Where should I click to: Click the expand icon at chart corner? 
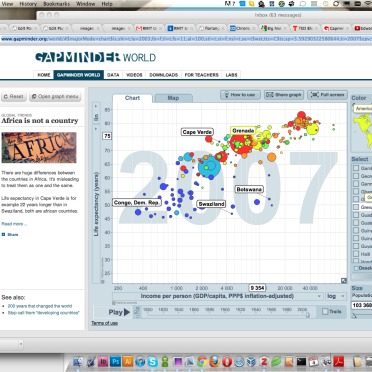[x=344, y=281]
